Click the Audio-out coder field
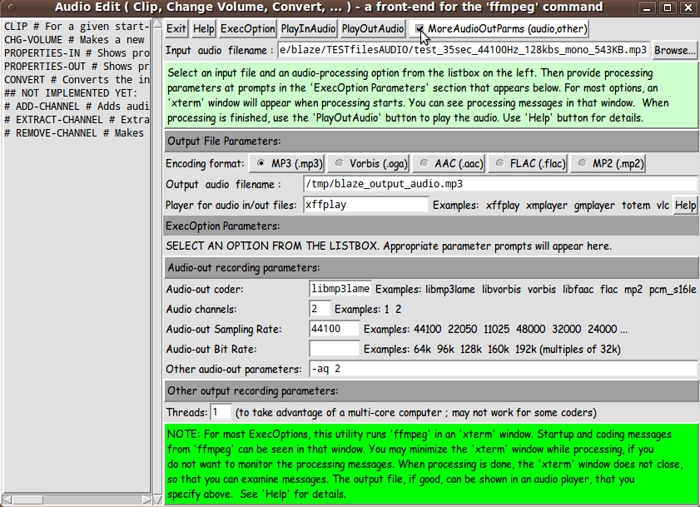 (x=340, y=289)
